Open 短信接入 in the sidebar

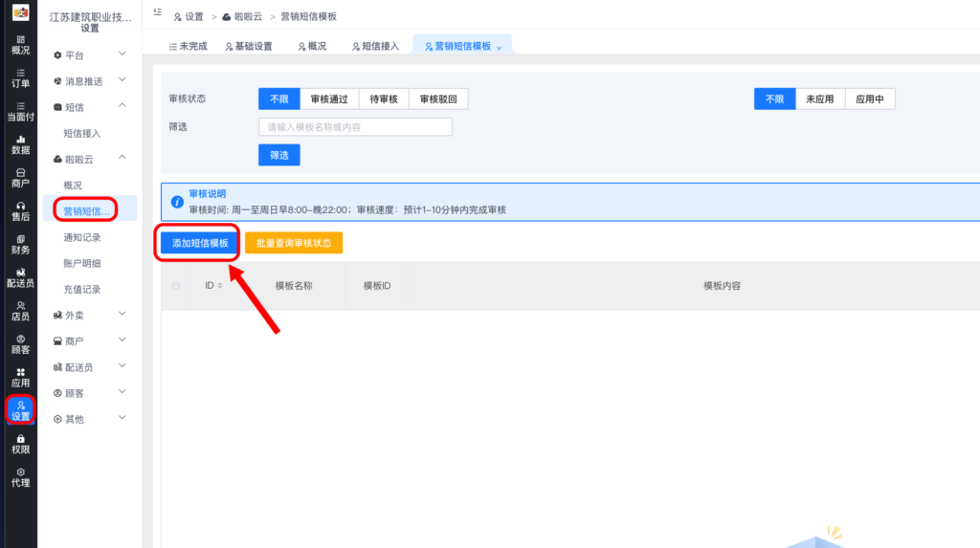pyautogui.click(x=82, y=133)
